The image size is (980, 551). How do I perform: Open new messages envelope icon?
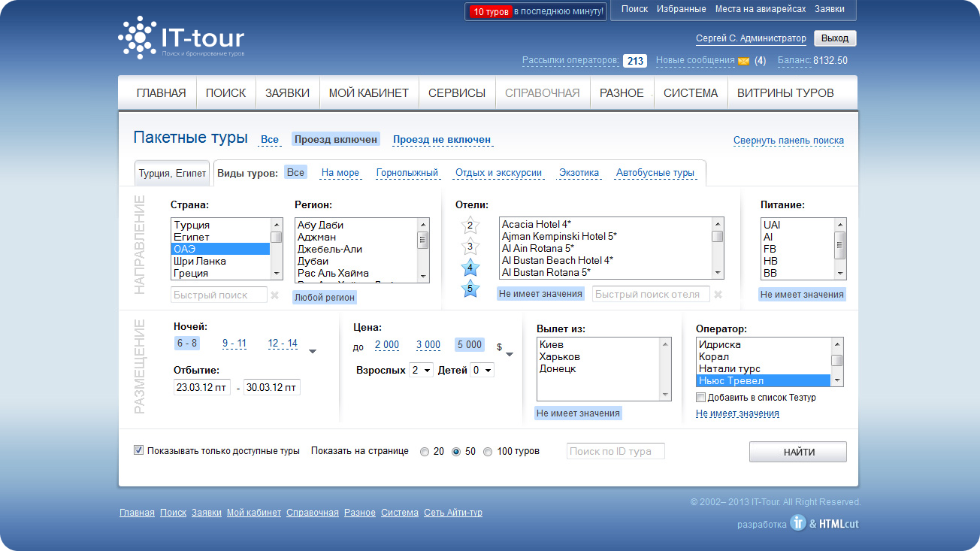click(x=744, y=61)
